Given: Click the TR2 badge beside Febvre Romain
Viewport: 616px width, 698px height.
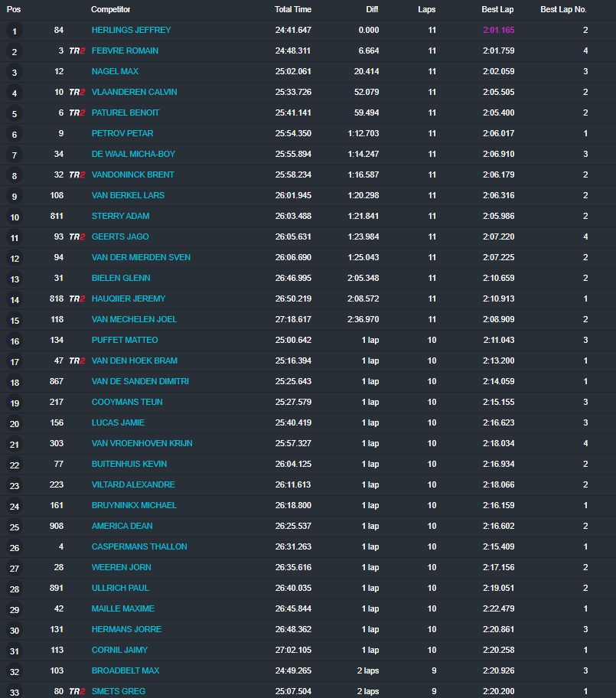Looking at the screenshot, I should [77, 51].
